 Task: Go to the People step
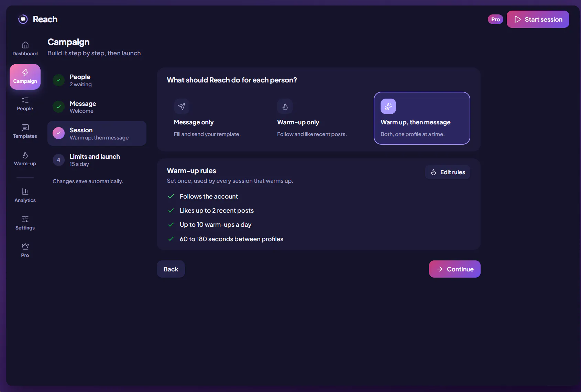pyautogui.click(x=97, y=80)
